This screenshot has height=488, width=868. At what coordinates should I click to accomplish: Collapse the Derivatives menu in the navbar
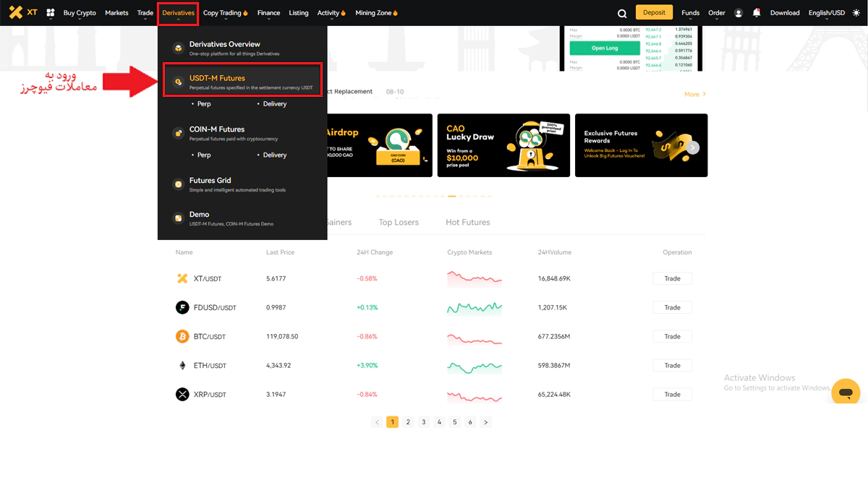(x=178, y=13)
